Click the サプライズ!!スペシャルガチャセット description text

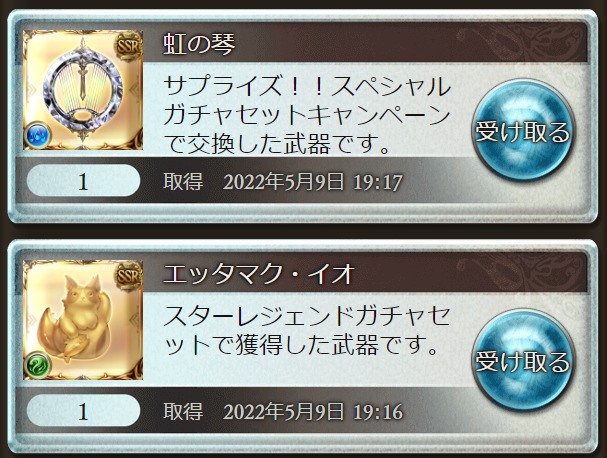pos(307,115)
